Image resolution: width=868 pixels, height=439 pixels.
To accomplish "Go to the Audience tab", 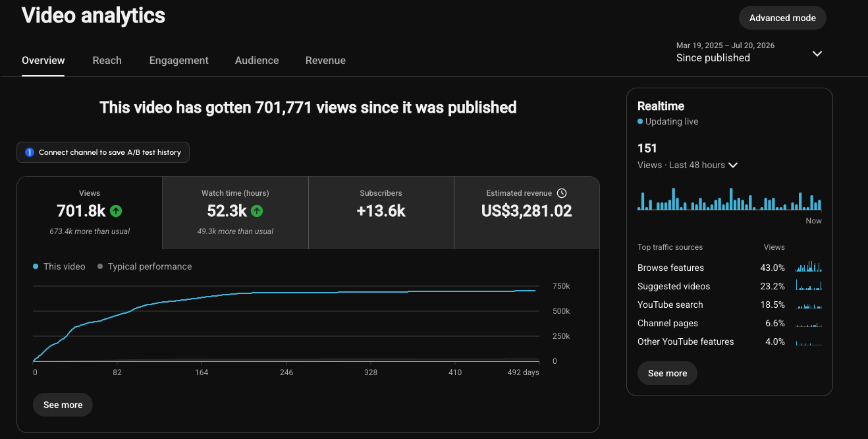I will click(x=257, y=60).
